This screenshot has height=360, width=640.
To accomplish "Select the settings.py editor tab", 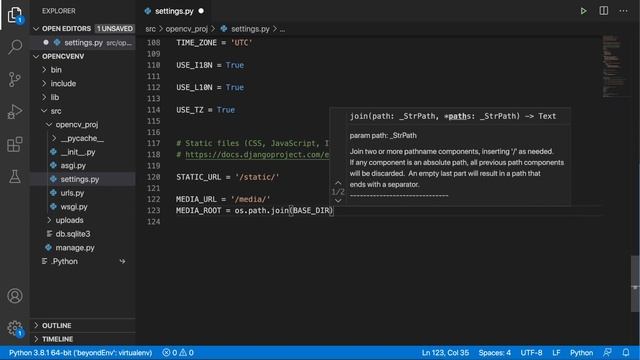I will [174, 11].
